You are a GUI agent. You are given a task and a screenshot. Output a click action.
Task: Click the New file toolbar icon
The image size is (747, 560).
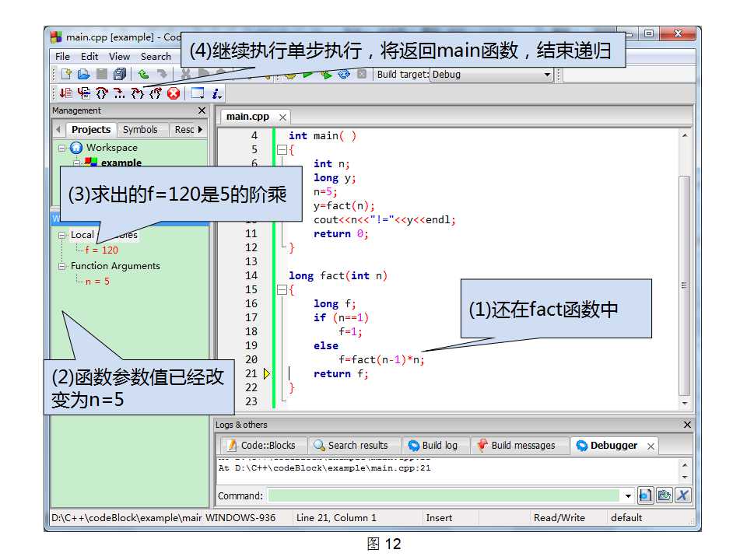(66, 75)
